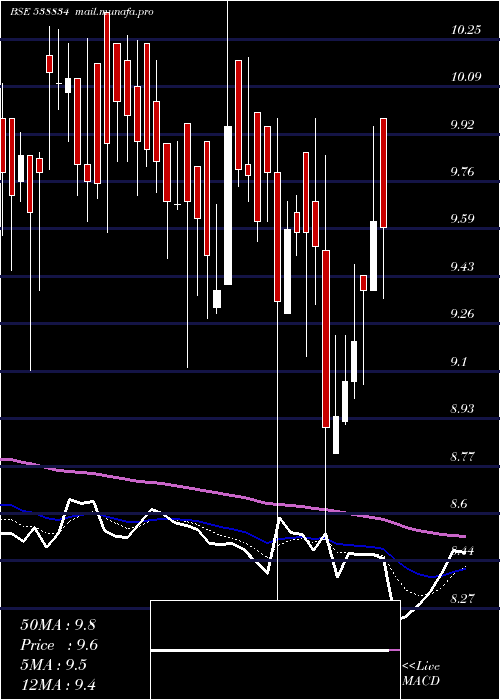Click inside the MACD indicator panel
The width and height of the screenshot is (500, 700).
[x=275, y=650]
